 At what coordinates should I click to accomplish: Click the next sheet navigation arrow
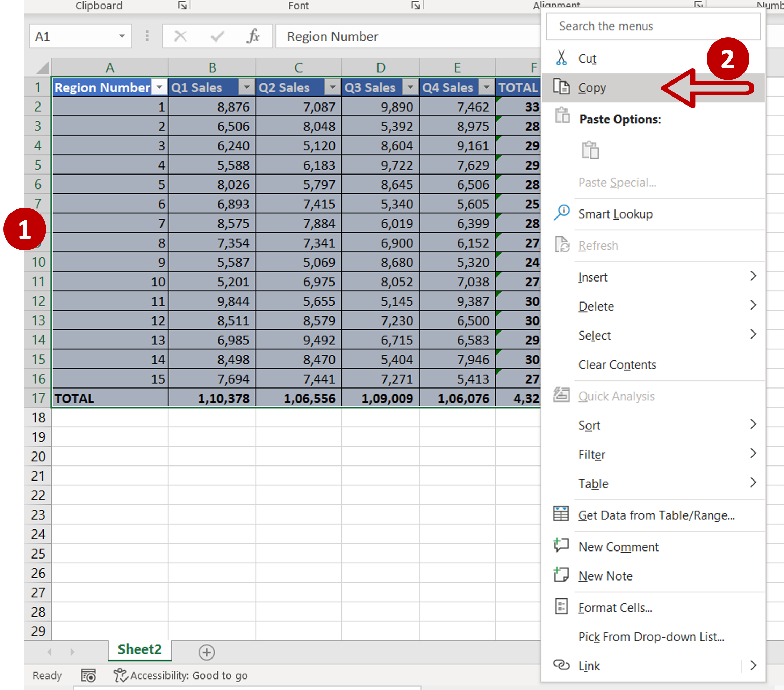pos(72,652)
